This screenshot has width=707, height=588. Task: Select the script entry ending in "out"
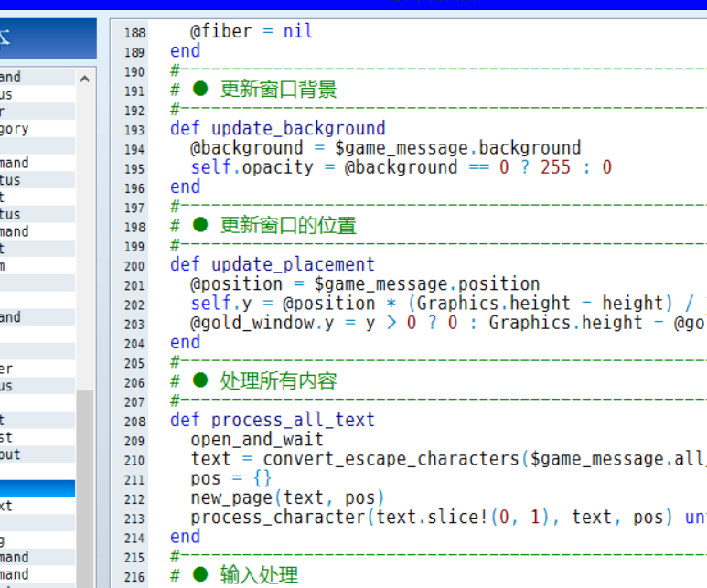point(37,454)
